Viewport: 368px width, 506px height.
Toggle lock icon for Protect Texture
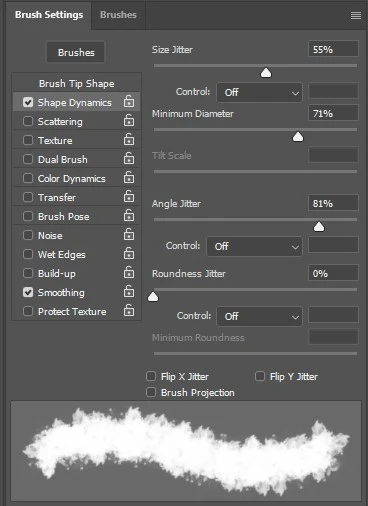(129, 310)
